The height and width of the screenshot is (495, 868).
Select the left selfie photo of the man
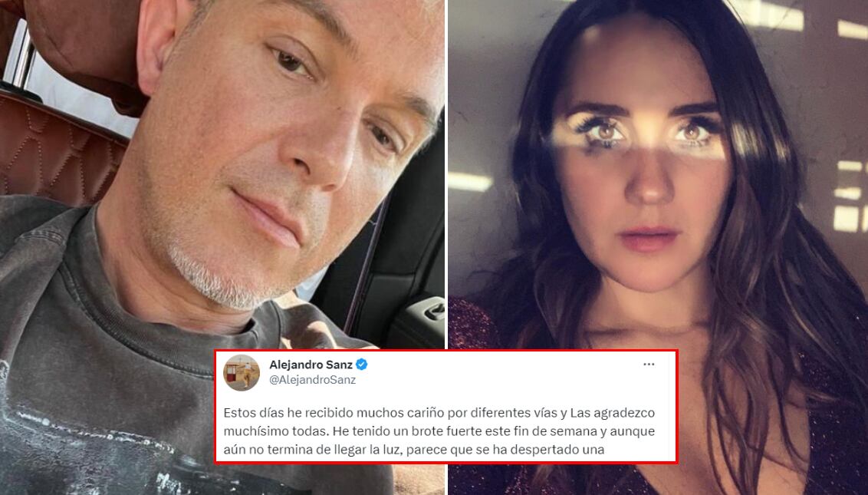point(222,247)
